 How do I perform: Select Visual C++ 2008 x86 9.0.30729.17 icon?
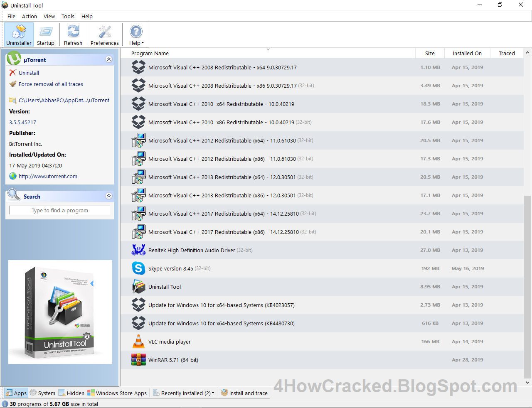click(x=138, y=86)
